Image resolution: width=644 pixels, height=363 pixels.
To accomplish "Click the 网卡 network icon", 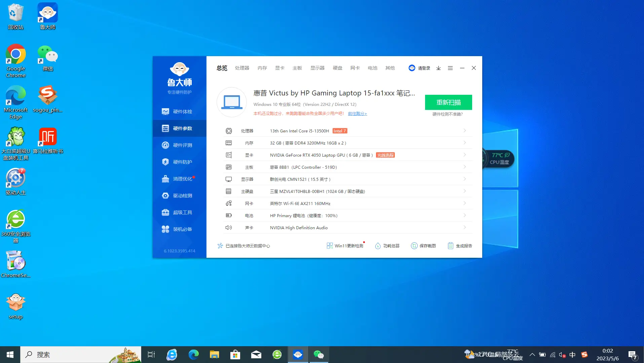I will [229, 203].
